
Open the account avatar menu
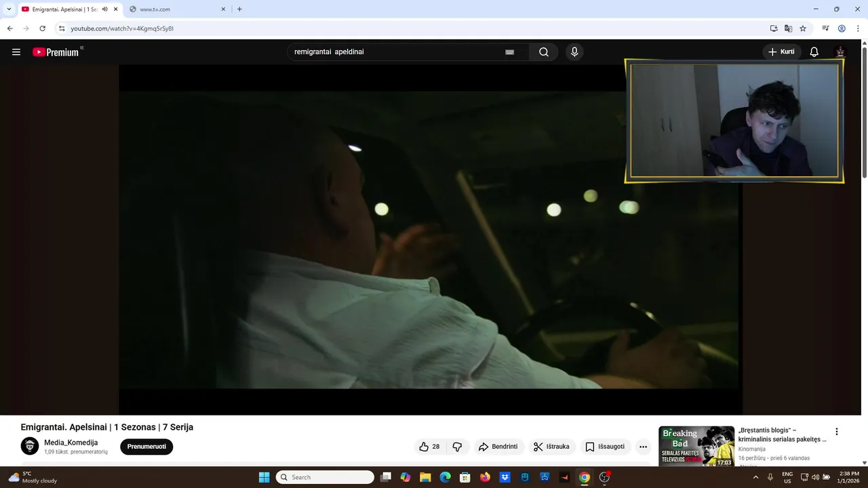coord(840,52)
